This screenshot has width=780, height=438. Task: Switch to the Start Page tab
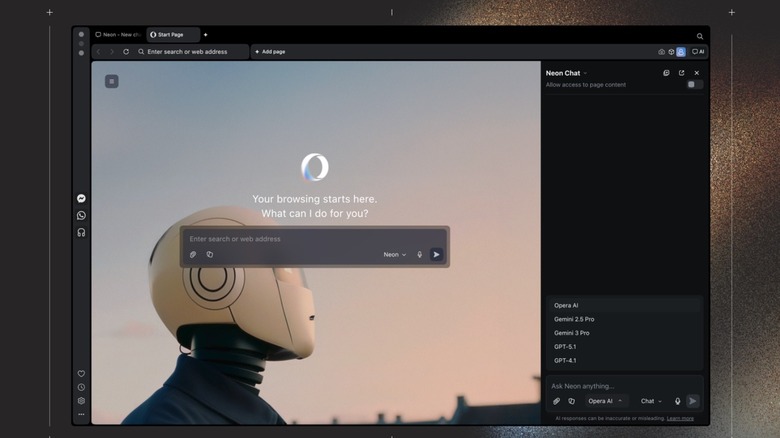(173, 35)
